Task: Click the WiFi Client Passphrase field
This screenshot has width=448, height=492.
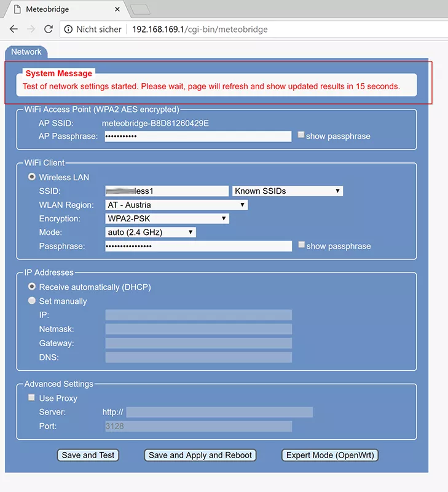Action: point(198,246)
